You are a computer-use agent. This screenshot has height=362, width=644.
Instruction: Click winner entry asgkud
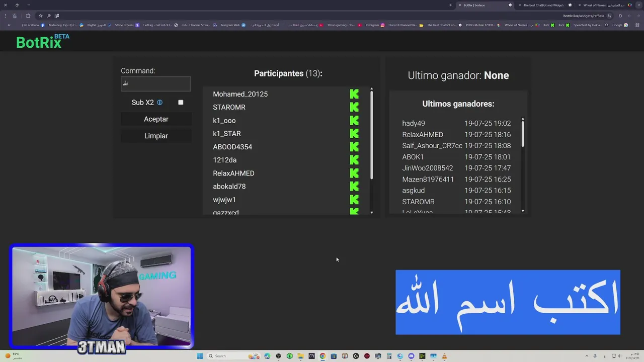click(x=414, y=191)
